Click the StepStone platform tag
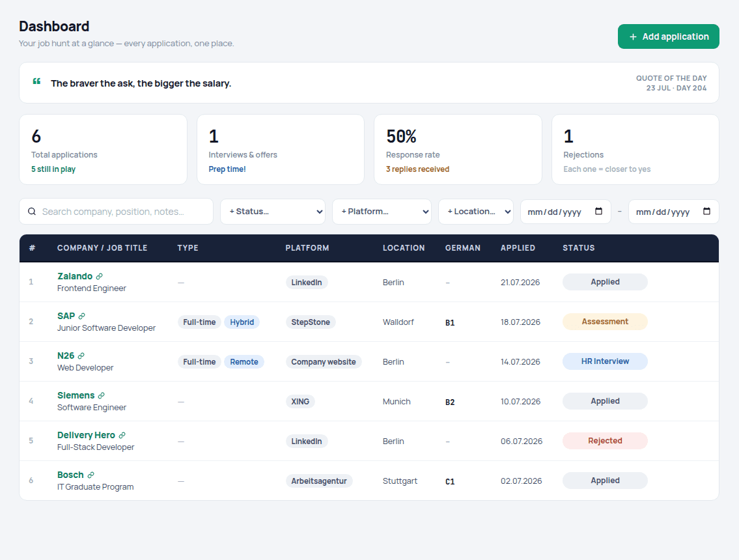 (x=311, y=322)
